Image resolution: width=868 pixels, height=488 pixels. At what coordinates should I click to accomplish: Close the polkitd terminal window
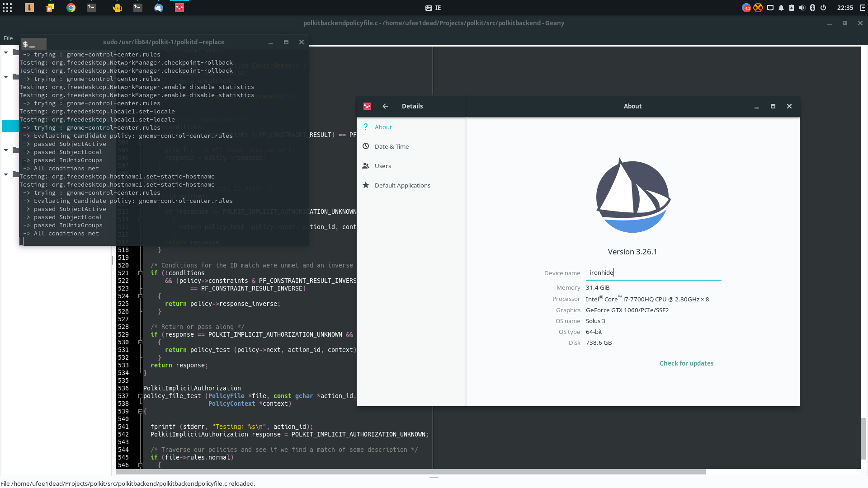coord(302,42)
